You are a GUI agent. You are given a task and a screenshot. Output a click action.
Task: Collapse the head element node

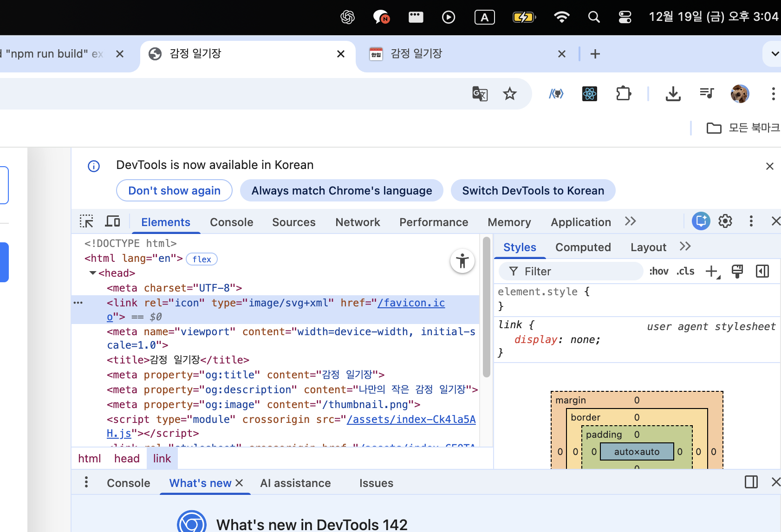(x=93, y=273)
